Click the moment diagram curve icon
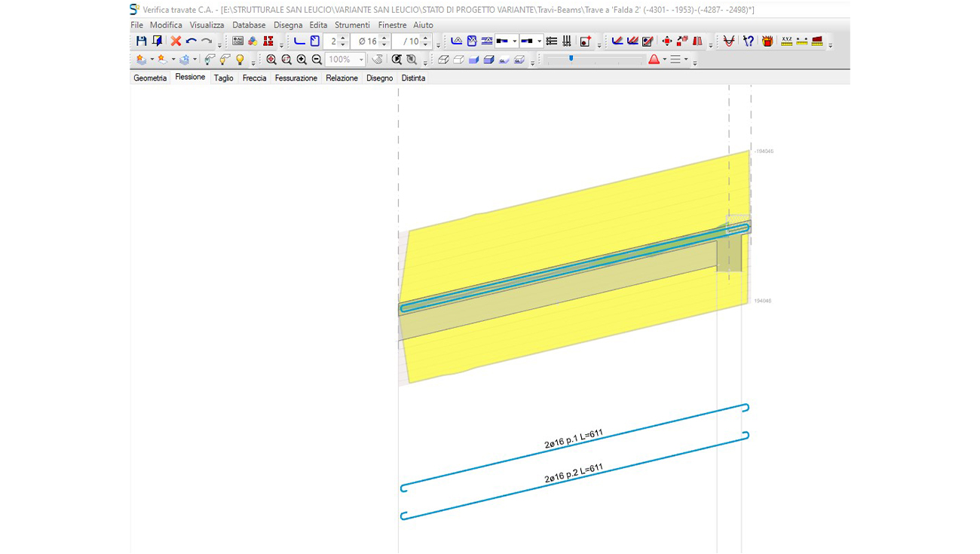The image size is (980, 554). pos(728,41)
